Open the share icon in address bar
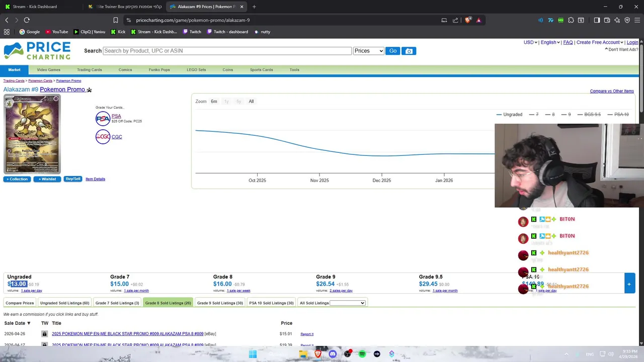 [x=455, y=20]
